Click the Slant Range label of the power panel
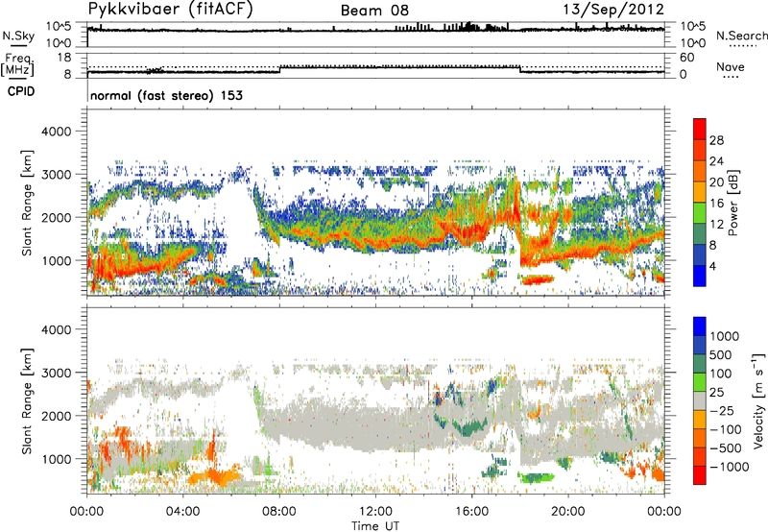 pyautogui.click(x=27, y=203)
